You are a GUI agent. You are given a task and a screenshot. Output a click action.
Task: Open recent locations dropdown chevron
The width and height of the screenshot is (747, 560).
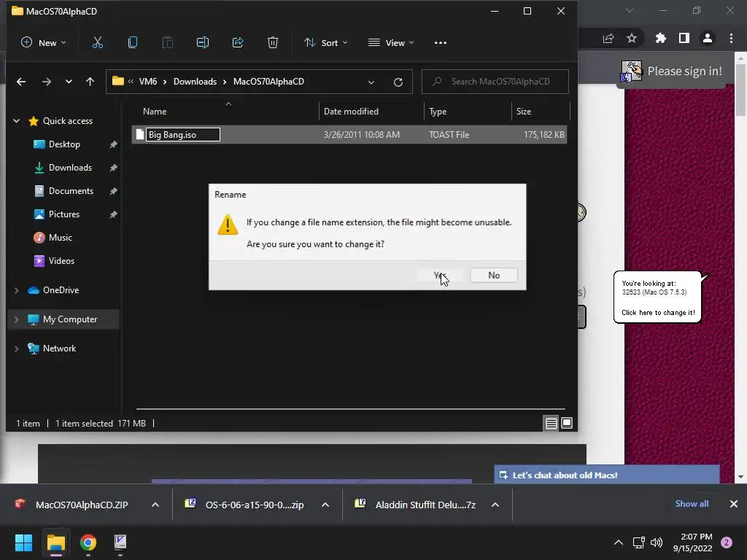click(69, 82)
